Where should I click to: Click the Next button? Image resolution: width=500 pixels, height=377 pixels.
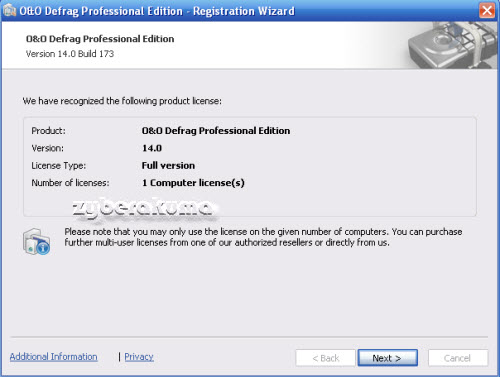point(388,358)
